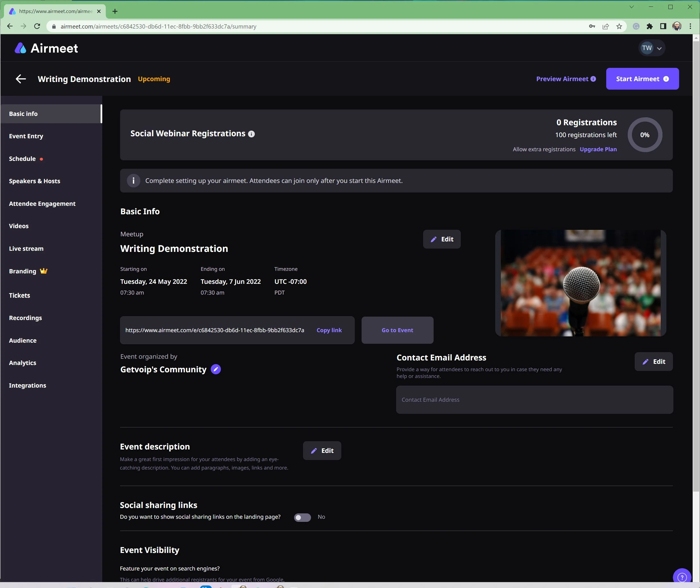The width and height of the screenshot is (700, 588).
Task: Click the verified badge icon next to Getvoip's Community
Action: pyautogui.click(x=215, y=369)
